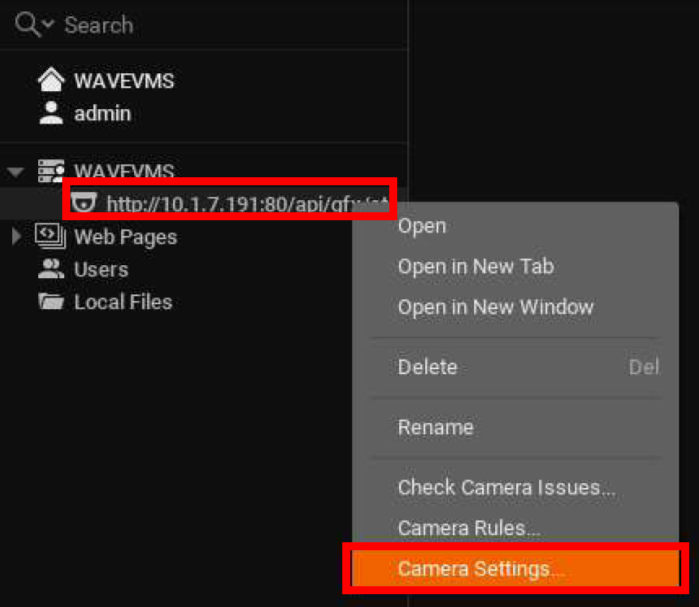
Task: Expand the Web Pages tree node
Action: [x=15, y=237]
